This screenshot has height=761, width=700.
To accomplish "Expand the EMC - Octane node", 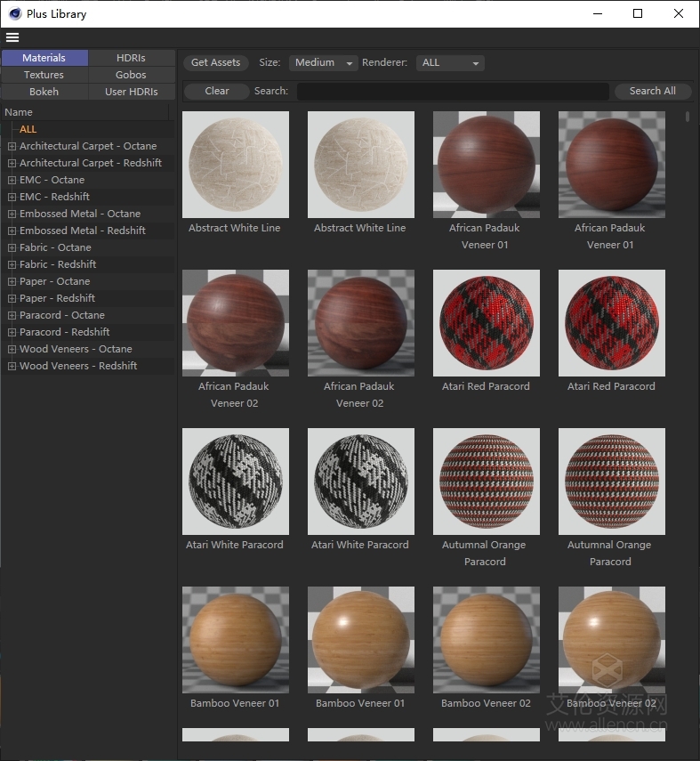I will 12,180.
